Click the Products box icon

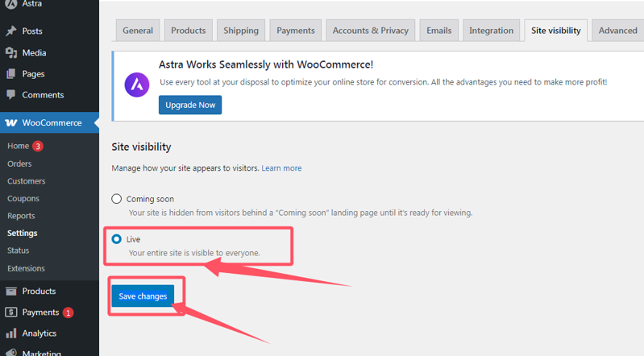pos(10,292)
